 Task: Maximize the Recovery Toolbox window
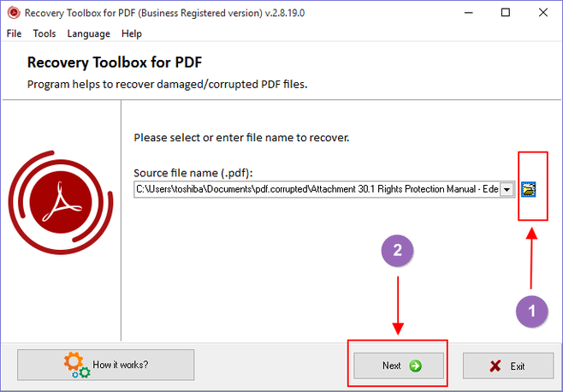click(x=505, y=13)
